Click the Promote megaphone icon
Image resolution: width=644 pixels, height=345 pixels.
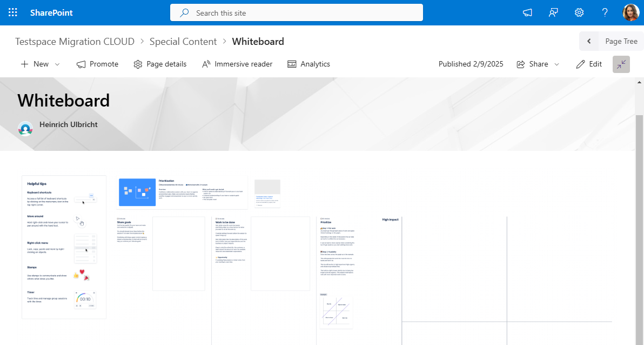tap(81, 64)
